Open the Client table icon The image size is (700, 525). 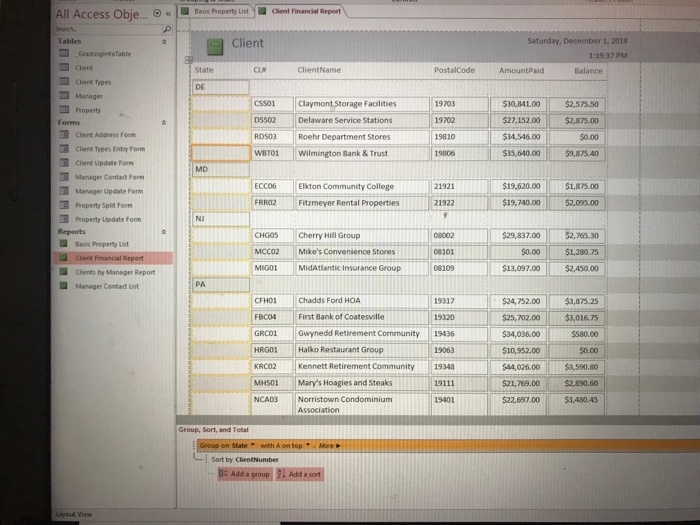click(64, 68)
